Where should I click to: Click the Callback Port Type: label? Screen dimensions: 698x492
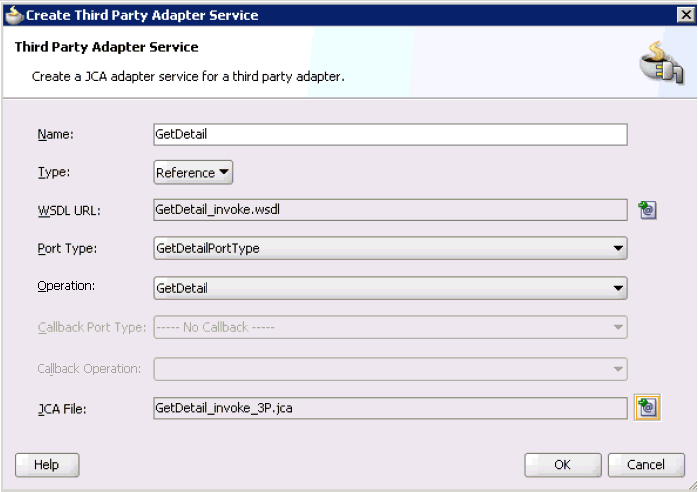(x=92, y=327)
